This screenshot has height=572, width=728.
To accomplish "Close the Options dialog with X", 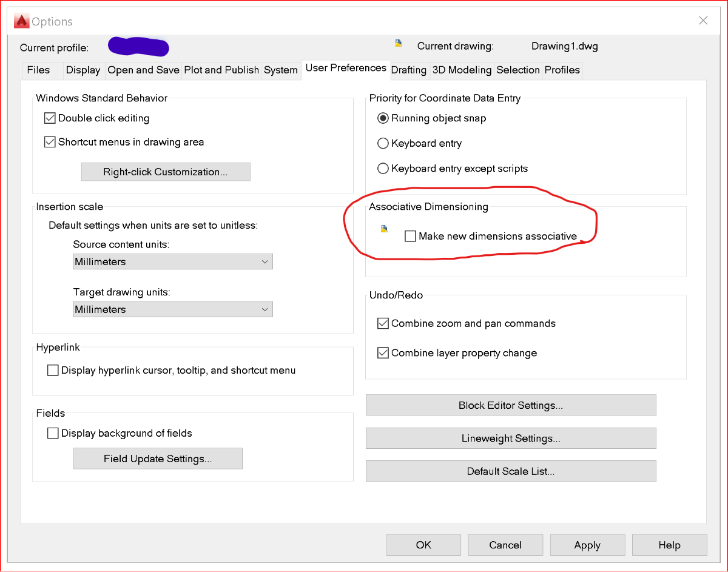I will point(703,21).
